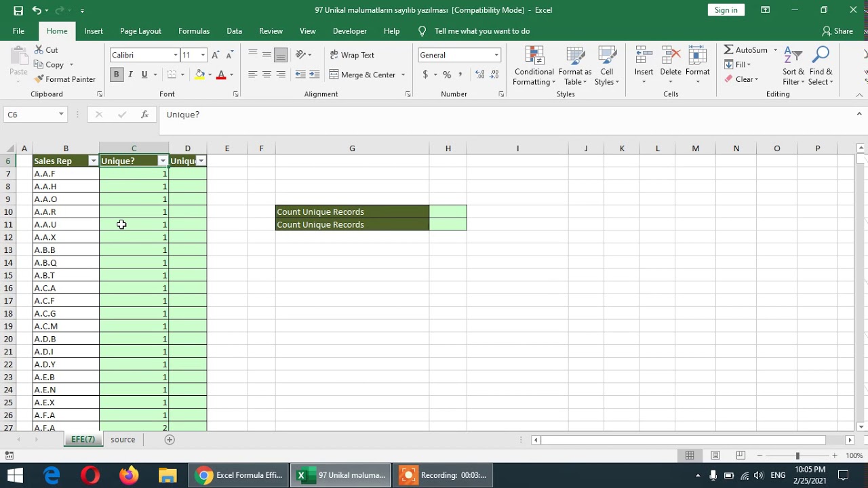Add a new sheet with plus icon
The width and height of the screenshot is (868, 488).
pos(170,440)
